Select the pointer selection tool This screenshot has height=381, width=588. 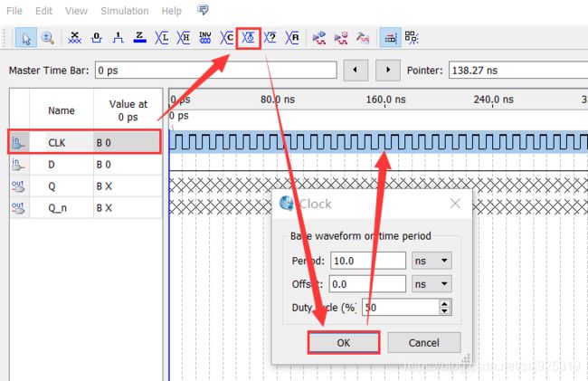26,37
